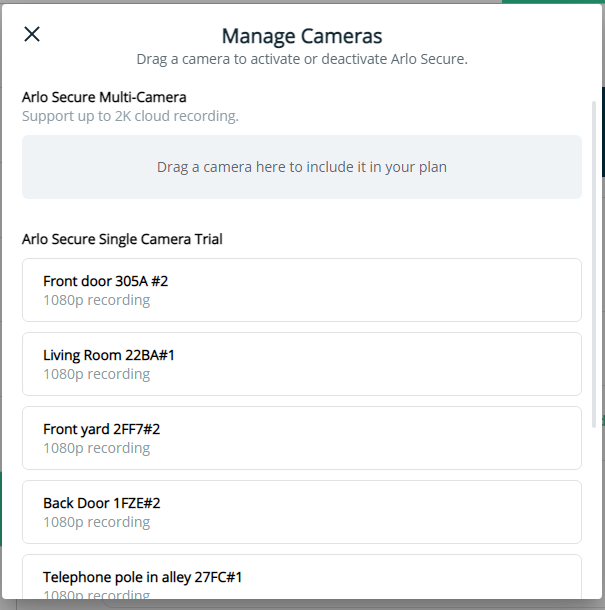Click '1080p recording' under Back Door 1FZE#2

coord(96,522)
